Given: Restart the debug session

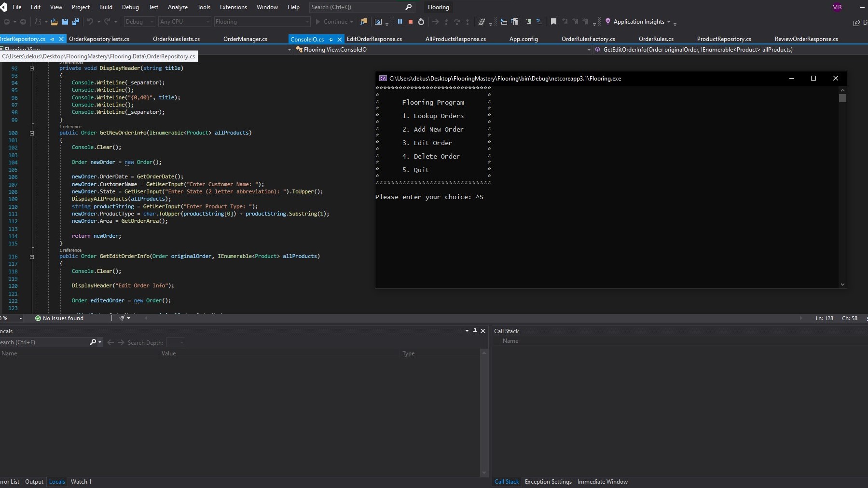Looking at the screenshot, I should 421,22.
